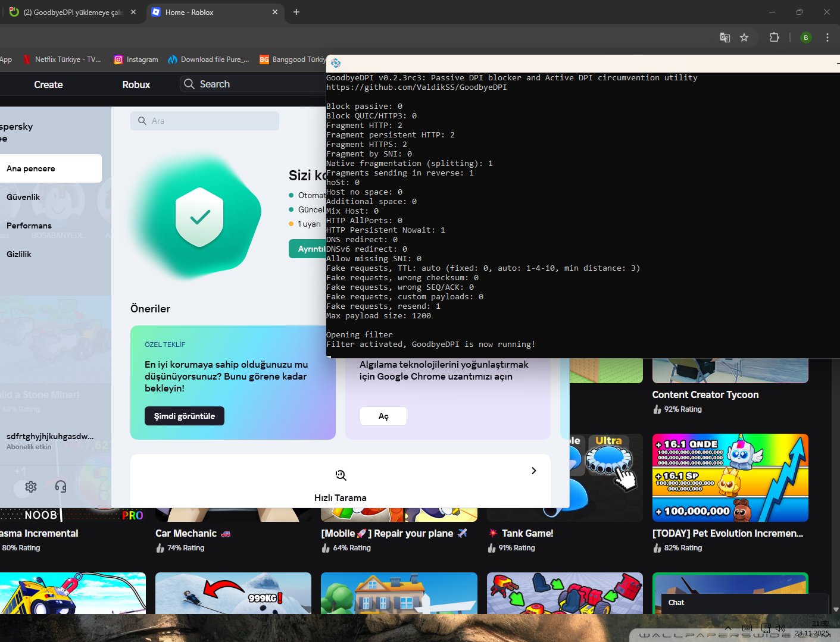Open the Netflix Türkiye bookmark

[62, 59]
